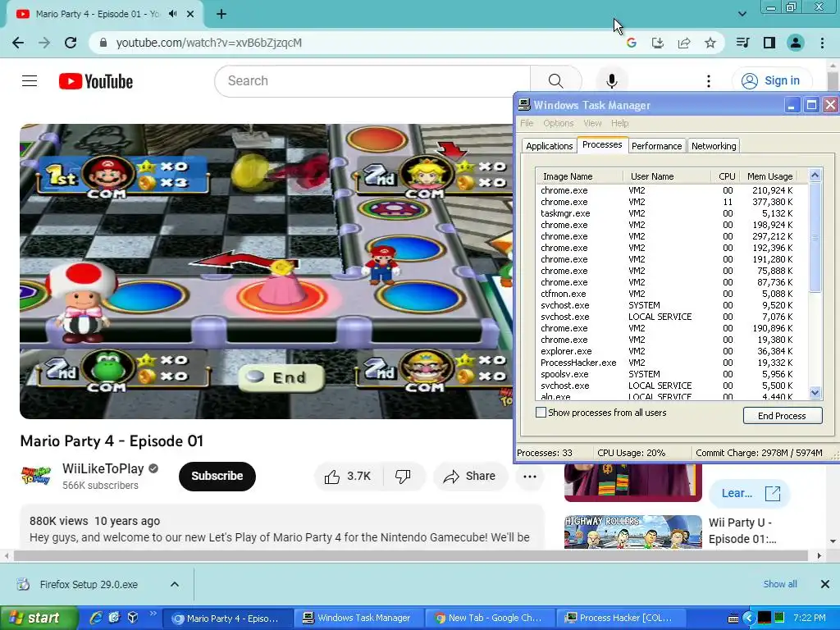Open the Firefox Setup 29.0.exe download

89,584
